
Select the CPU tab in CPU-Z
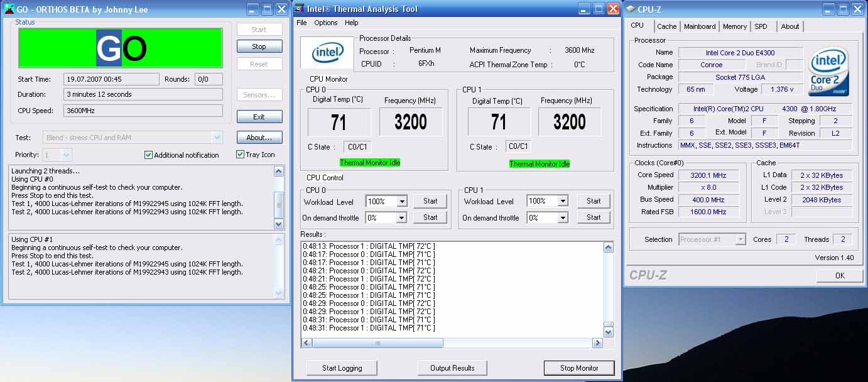(x=637, y=26)
